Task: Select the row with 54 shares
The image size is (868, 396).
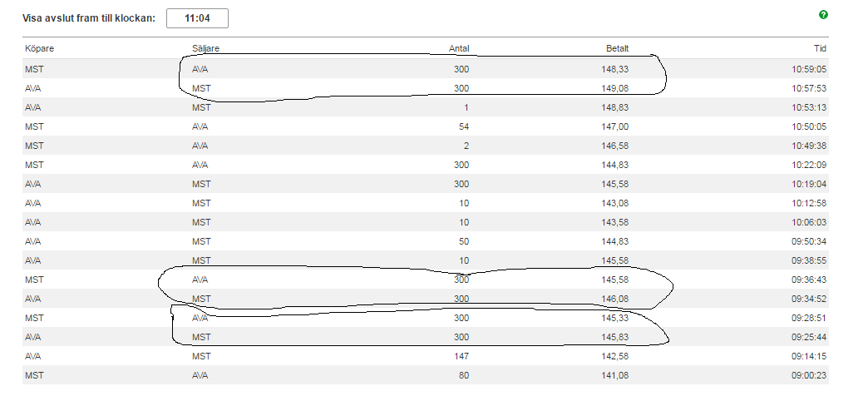Action: [x=426, y=126]
